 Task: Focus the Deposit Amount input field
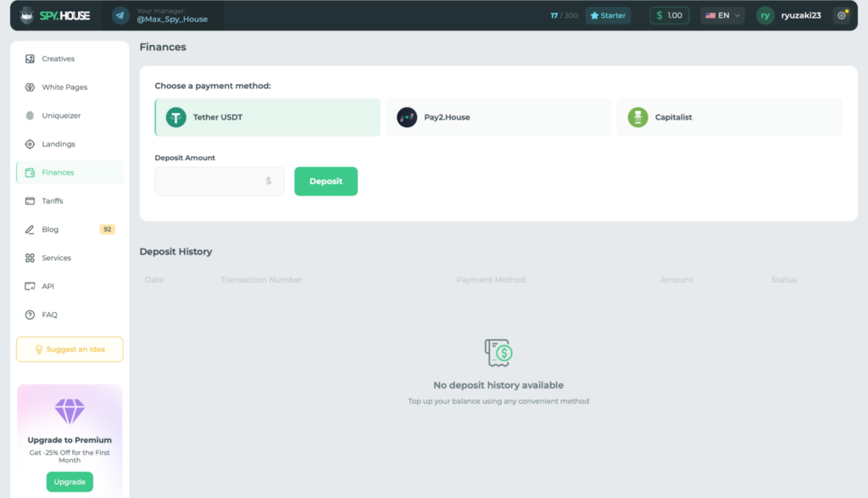click(220, 182)
